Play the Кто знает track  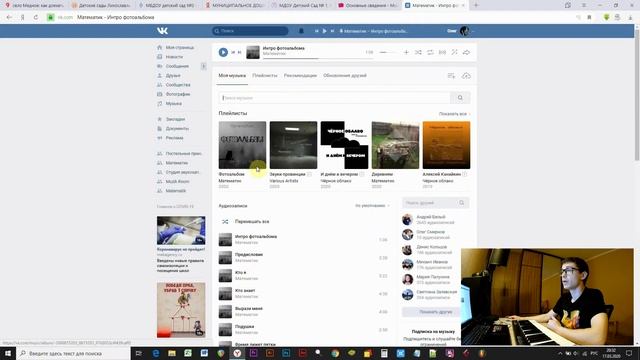tap(304, 293)
